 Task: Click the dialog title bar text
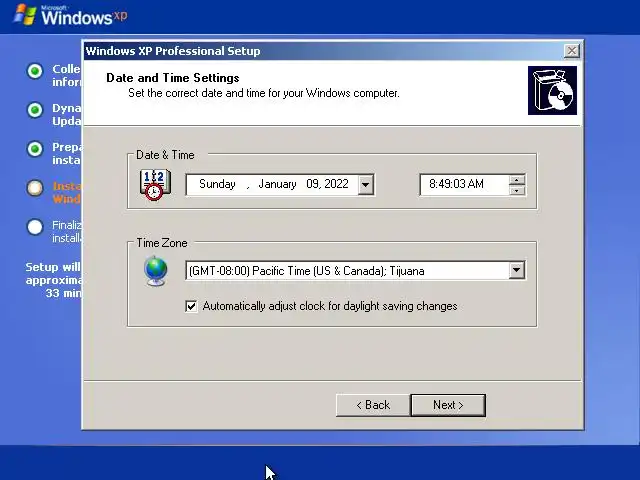coord(173,51)
